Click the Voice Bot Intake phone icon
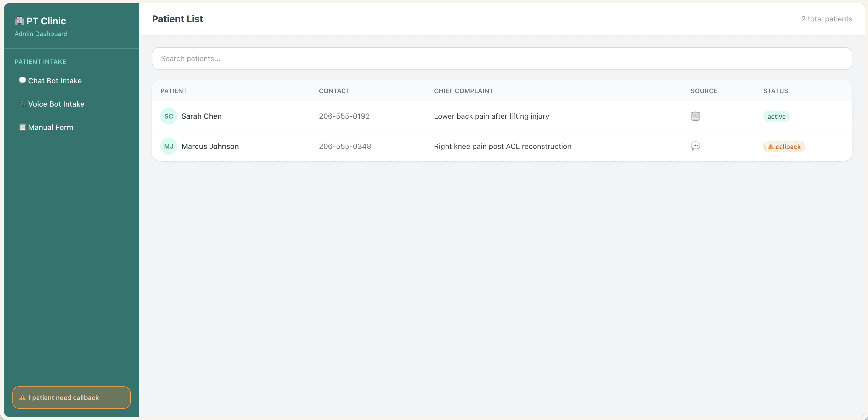The height and width of the screenshot is (420, 868). [22, 104]
